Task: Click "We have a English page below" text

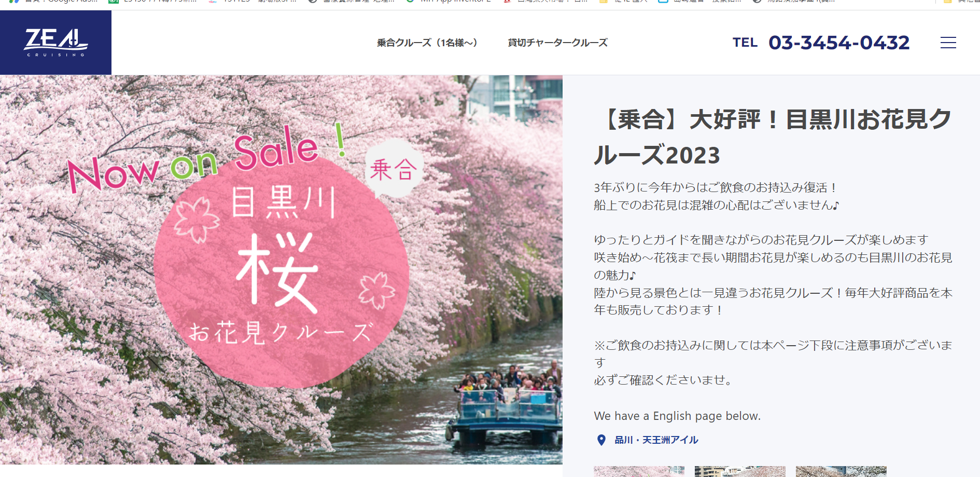Action: [677, 416]
